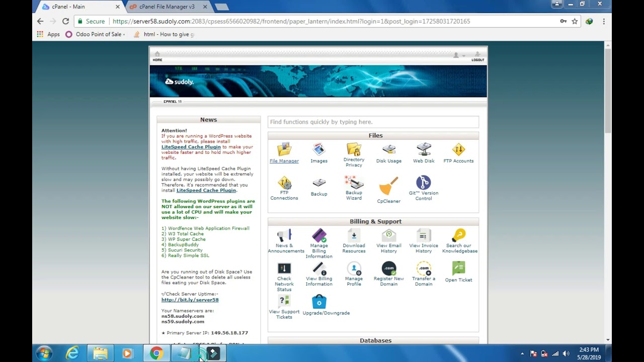Open Upgrade/Downgrade
This screenshot has width=644, height=362.
(319, 302)
